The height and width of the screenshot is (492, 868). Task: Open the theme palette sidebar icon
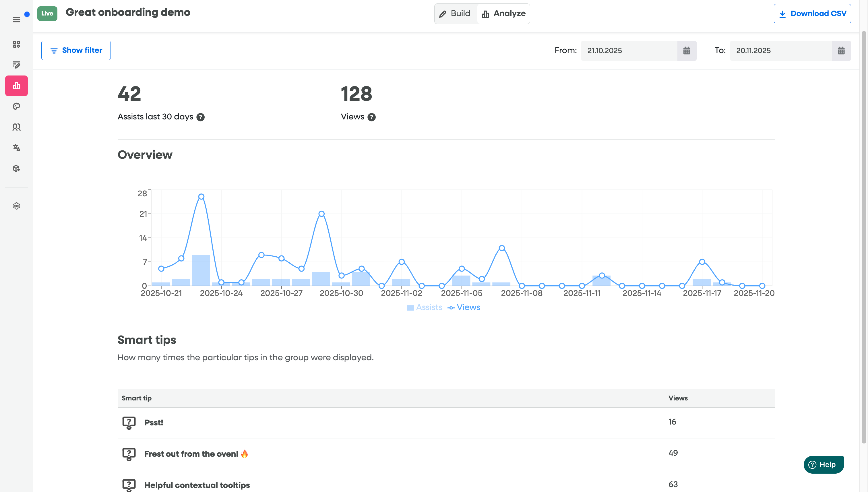click(16, 106)
